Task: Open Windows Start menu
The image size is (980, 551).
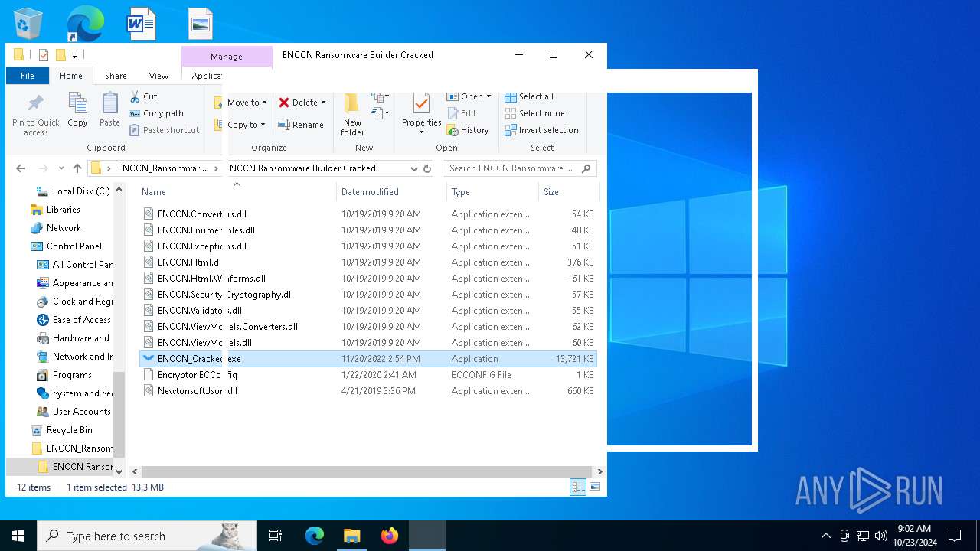Action: tap(18, 536)
